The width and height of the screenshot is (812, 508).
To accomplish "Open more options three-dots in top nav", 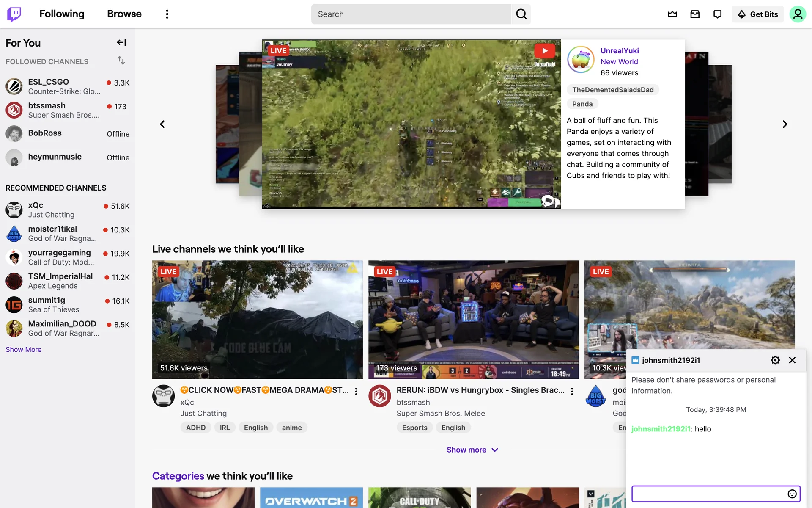I will click(x=167, y=14).
